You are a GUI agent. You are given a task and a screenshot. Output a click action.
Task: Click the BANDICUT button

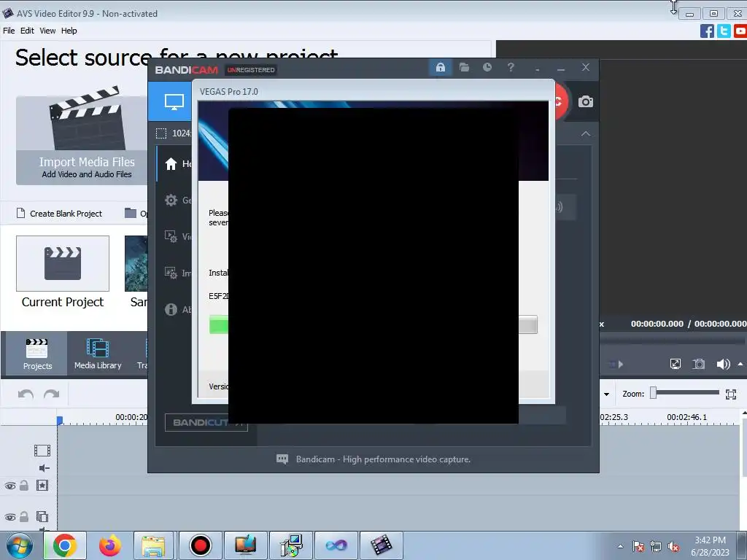pos(206,422)
